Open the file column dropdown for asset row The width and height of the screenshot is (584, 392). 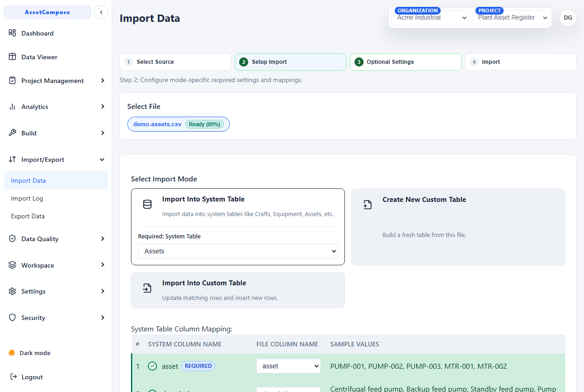pyautogui.click(x=288, y=366)
